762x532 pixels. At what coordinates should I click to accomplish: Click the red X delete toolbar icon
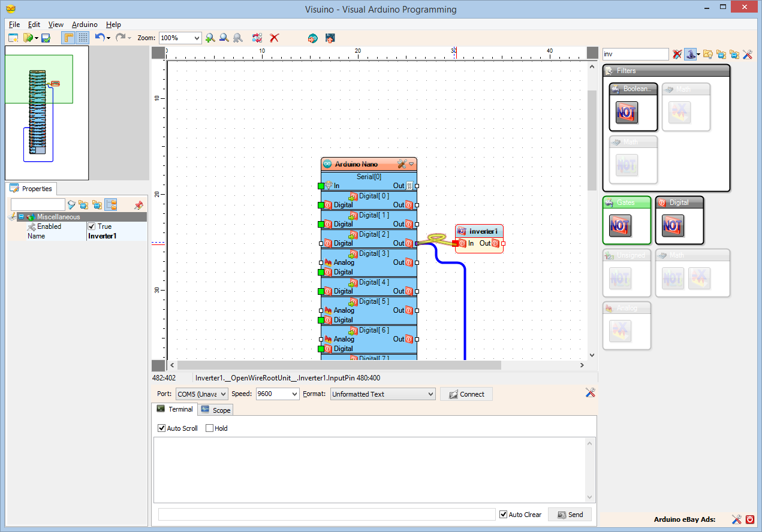tap(275, 38)
